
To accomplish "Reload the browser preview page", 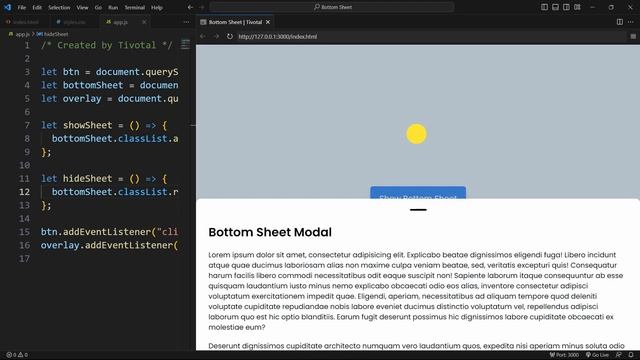I will pyautogui.click(x=230, y=36).
